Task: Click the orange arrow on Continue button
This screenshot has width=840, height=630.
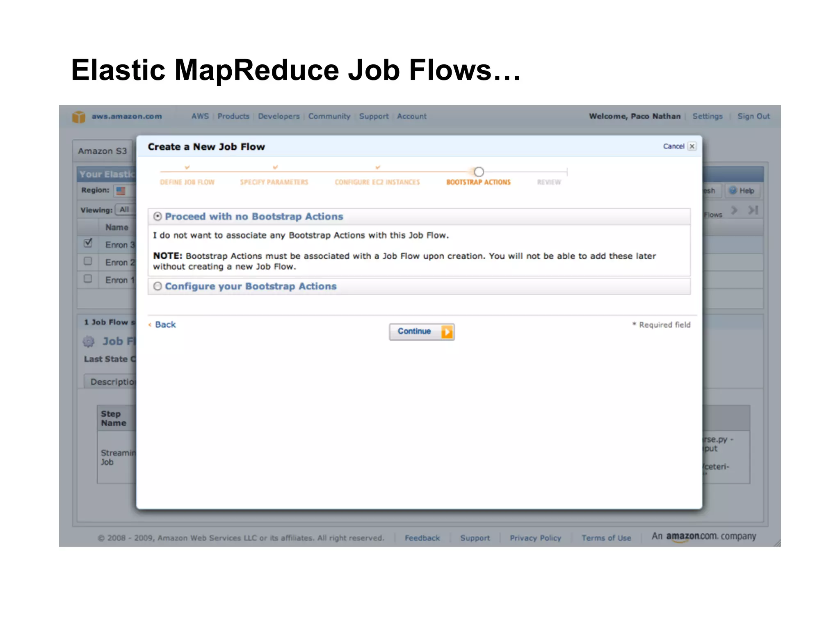Action: (447, 331)
